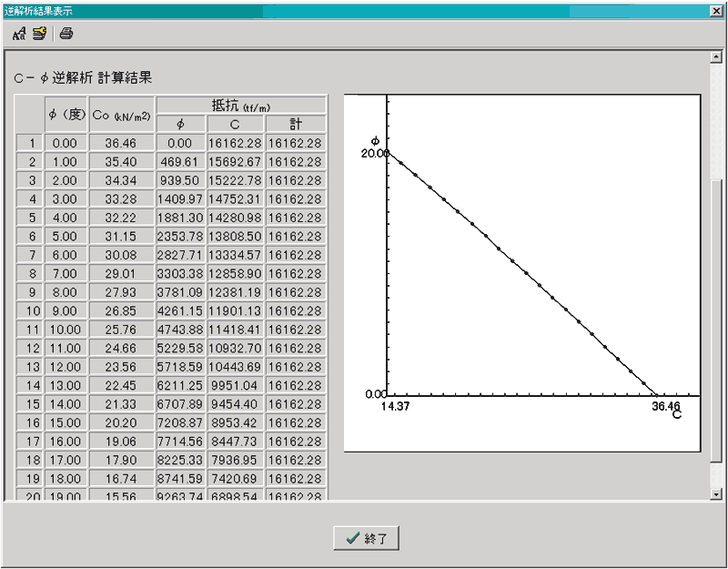Screen dimensions: 728x569
Task: Click the φ resistance cell 4743.88
Action: click(181, 330)
